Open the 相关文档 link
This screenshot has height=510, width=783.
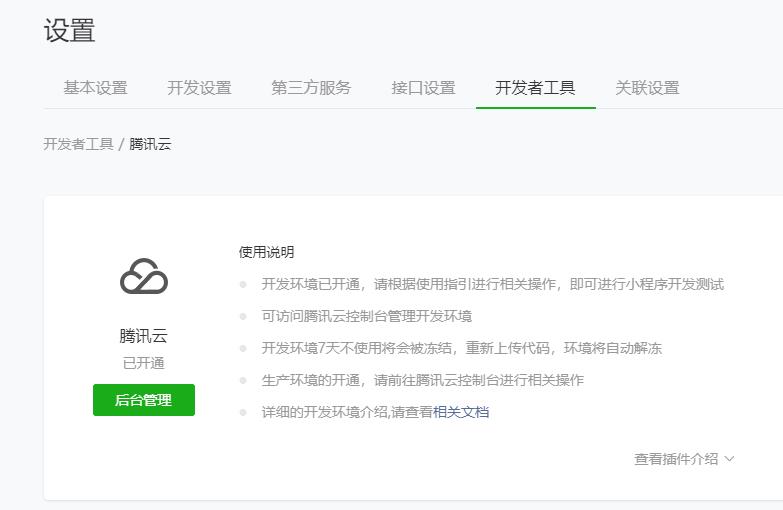coord(461,412)
